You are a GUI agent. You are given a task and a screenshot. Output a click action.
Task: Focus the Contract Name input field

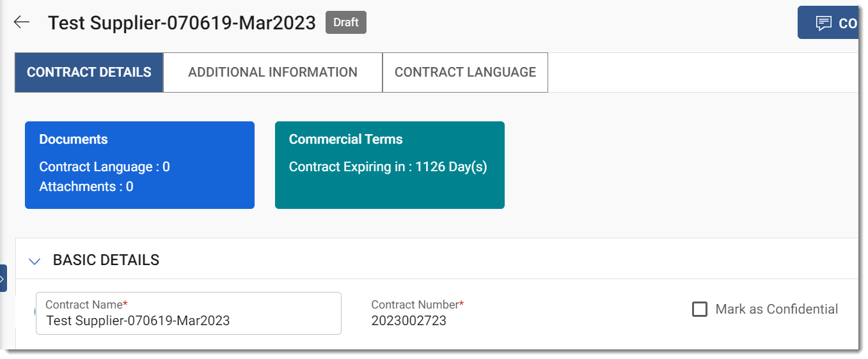(x=188, y=320)
